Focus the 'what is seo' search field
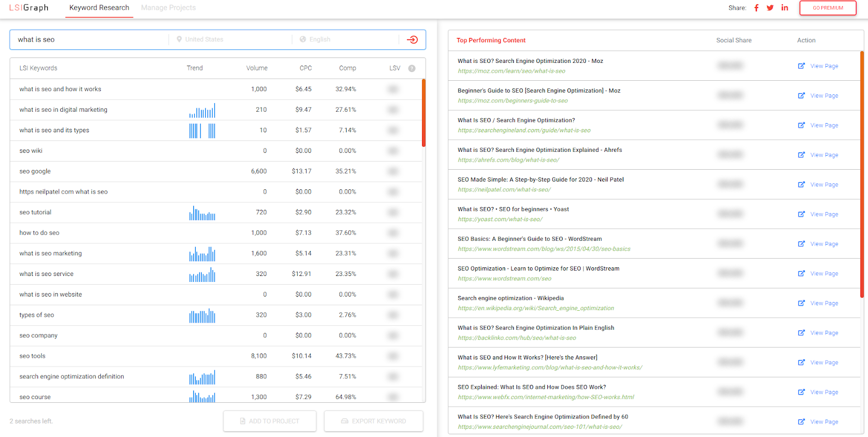This screenshot has width=868, height=437. click(90, 40)
